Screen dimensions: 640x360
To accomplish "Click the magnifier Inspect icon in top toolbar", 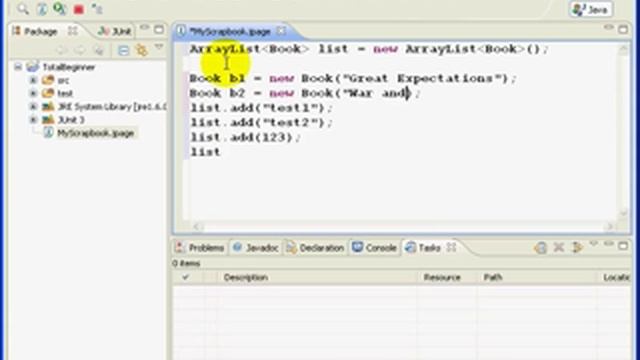I will click(23, 9).
